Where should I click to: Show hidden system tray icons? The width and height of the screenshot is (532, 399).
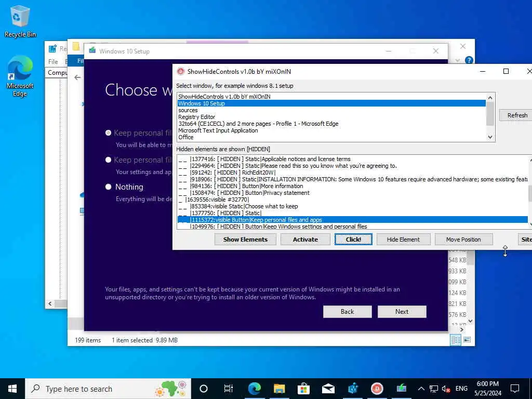[x=421, y=389]
